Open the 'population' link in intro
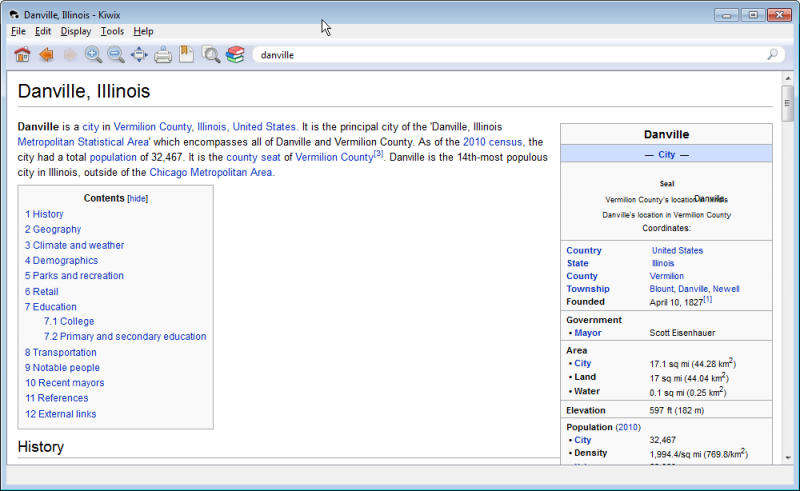 [x=113, y=157]
